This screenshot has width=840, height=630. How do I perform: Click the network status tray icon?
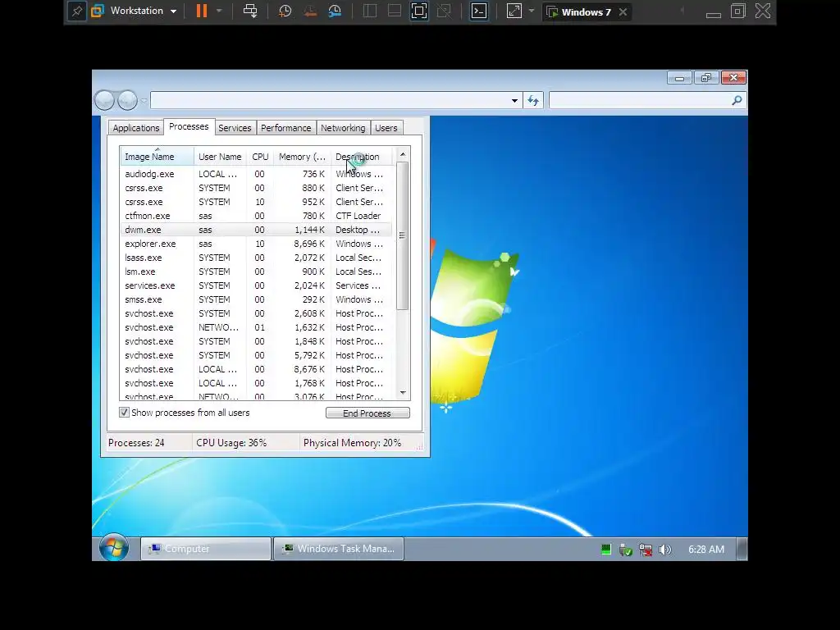click(x=646, y=550)
